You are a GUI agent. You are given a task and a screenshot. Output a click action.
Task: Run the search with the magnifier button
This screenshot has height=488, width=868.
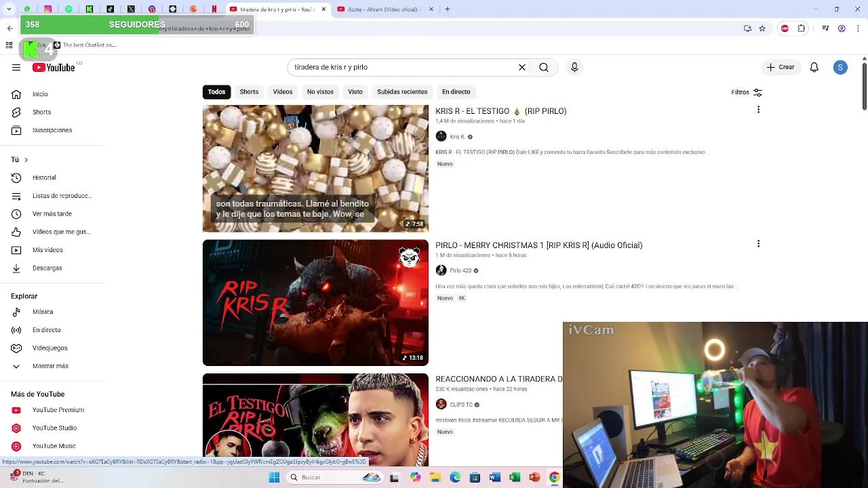tap(544, 67)
